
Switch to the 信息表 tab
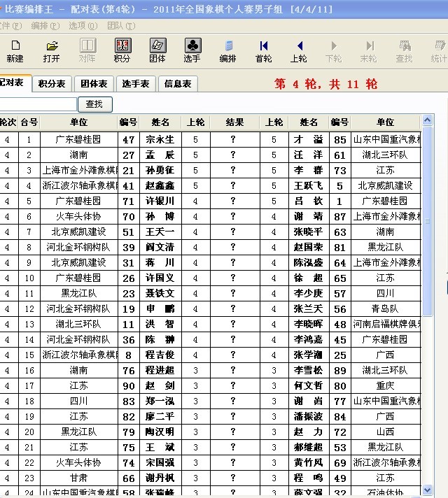click(x=178, y=84)
